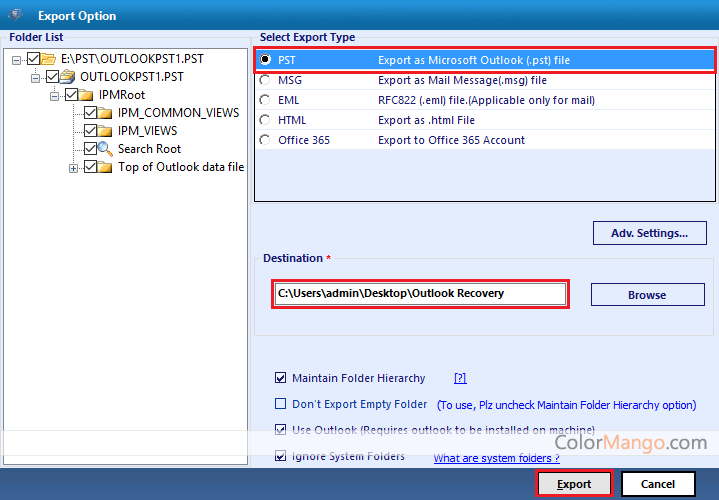
Task: Toggle the Search Root checkbox
Action: coord(90,149)
